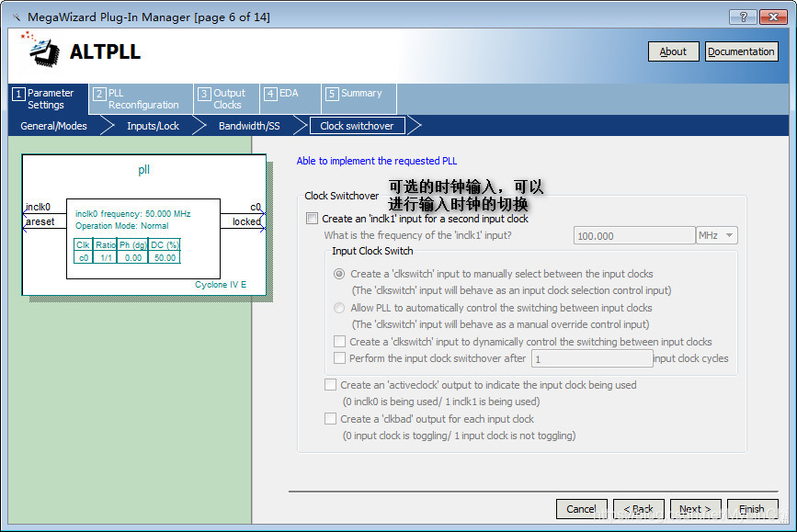Viewport: 797px width, 532px height.
Task: Go to Bandwidth/SS sub-page
Action: point(249,126)
